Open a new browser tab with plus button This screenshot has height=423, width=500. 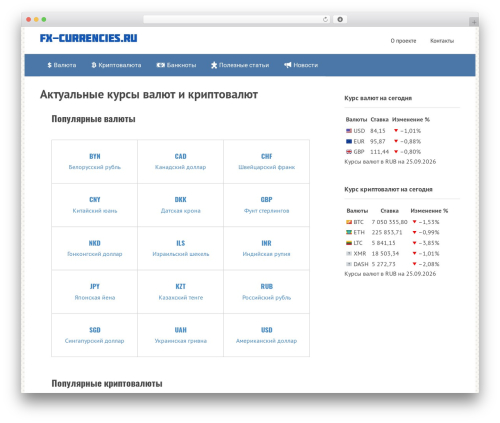(x=474, y=22)
